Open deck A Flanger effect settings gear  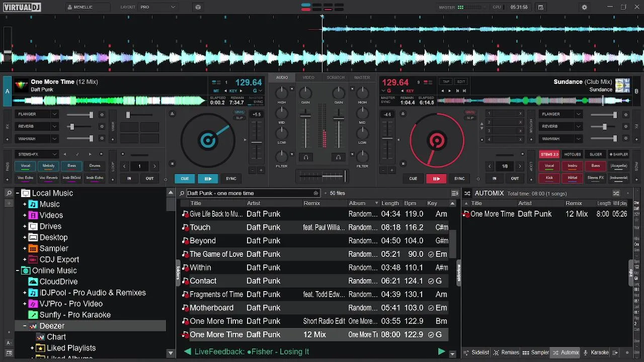102,115
